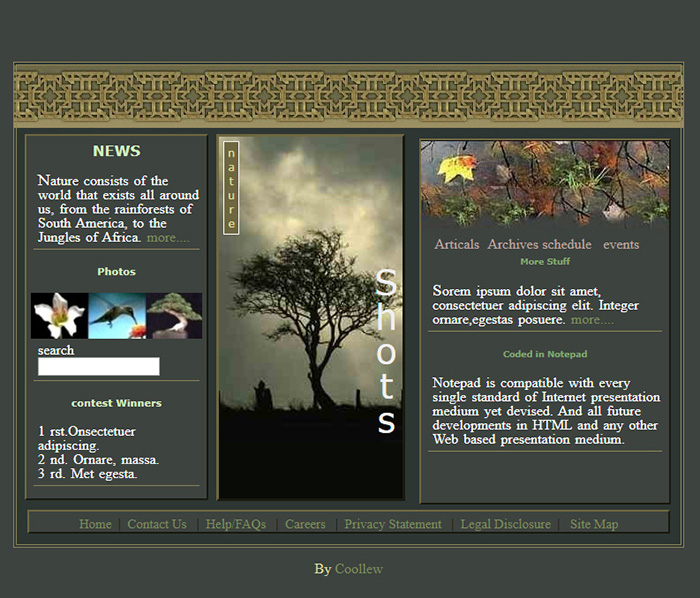Go to the Articals section
The height and width of the screenshot is (598, 700).
(457, 245)
